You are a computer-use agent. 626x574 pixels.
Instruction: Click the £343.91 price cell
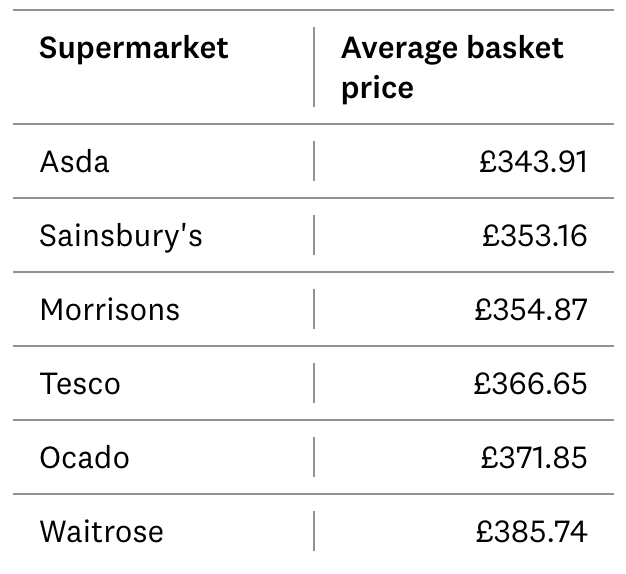coord(533,162)
